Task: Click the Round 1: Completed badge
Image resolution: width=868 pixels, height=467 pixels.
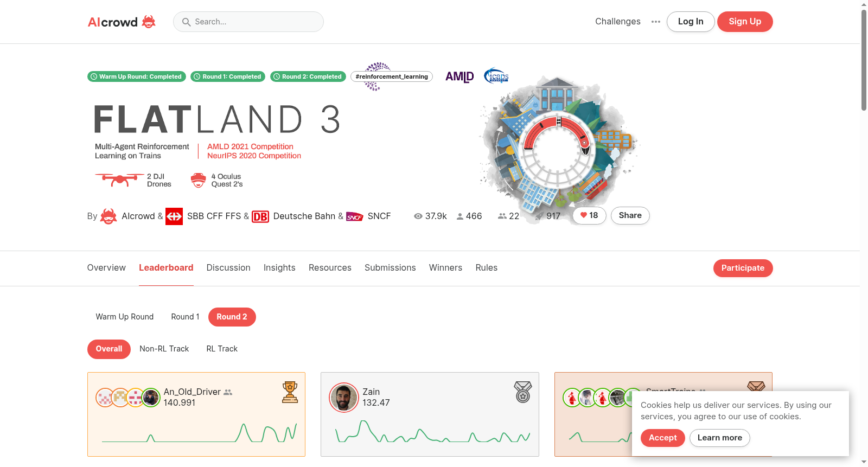Action: [228, 76]
